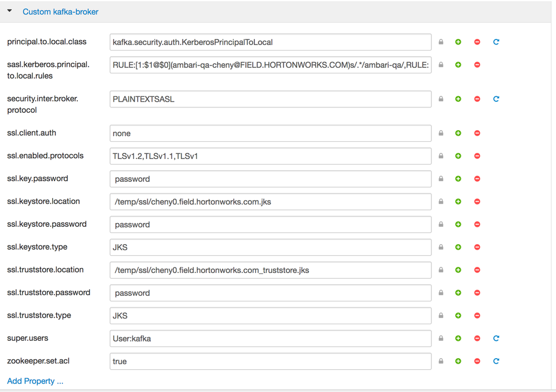This screenshot has width=556, height=392.
Task: Click the green plus icon for ssl.keystore.type
Action: pyautogui.click(x=458, y=247)
